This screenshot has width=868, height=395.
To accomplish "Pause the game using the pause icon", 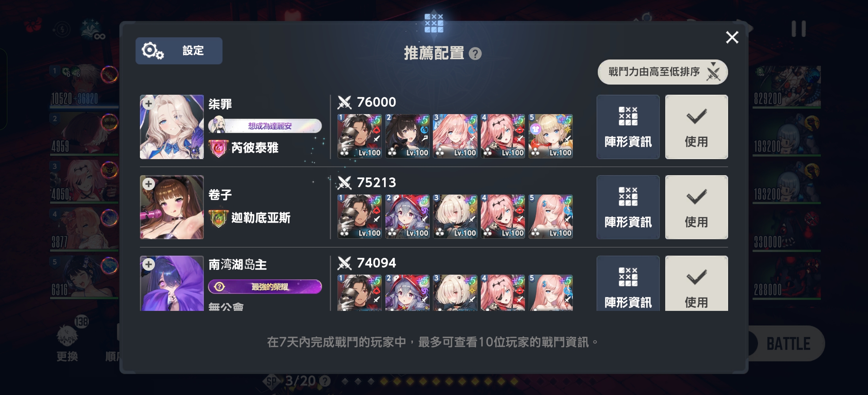I will (x=799, y=29).
